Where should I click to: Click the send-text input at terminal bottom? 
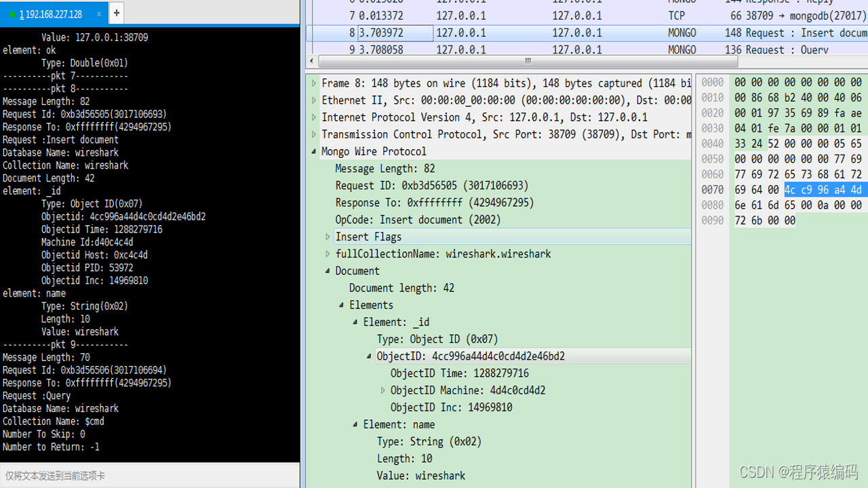click(150, 476)
